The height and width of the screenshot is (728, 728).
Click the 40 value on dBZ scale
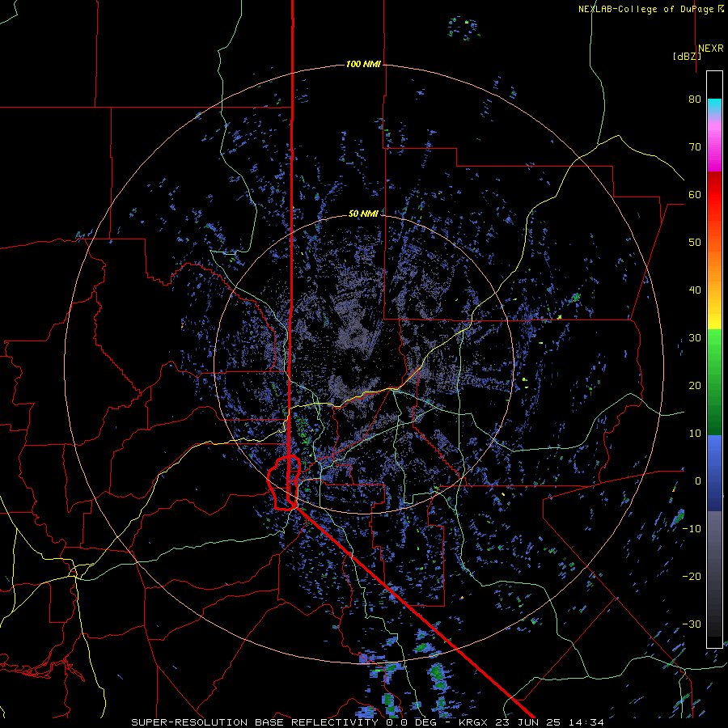695,290
